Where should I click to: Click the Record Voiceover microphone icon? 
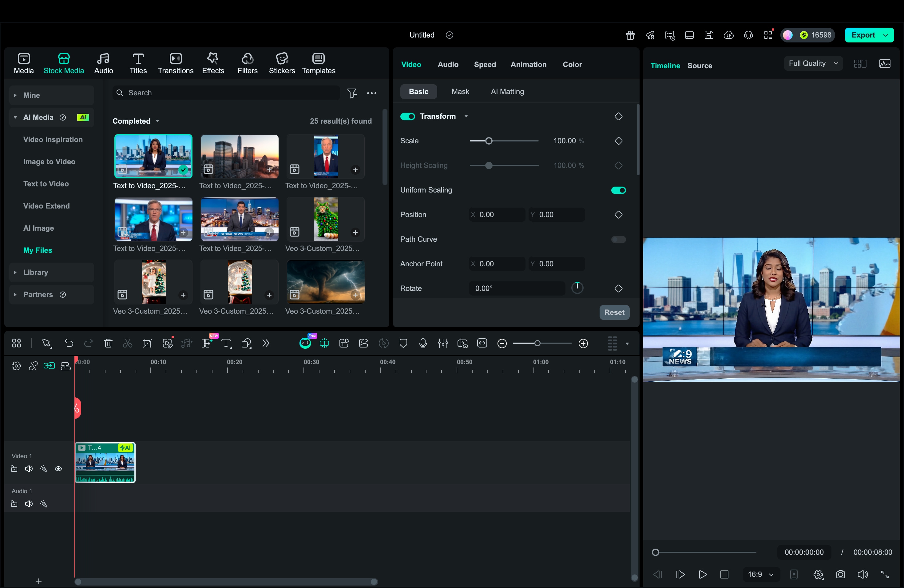pyautogui.click(x=423, y=343)
